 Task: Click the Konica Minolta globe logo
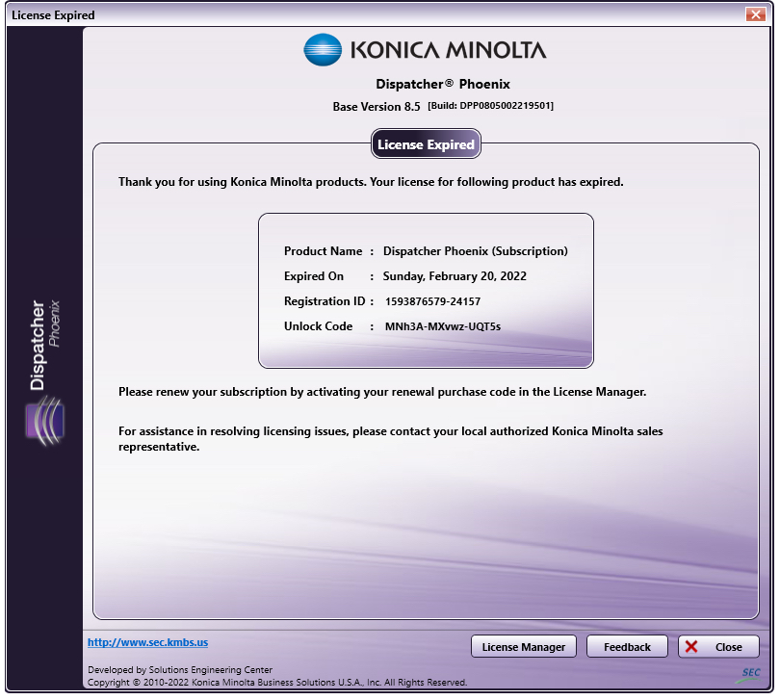(323, 50)
